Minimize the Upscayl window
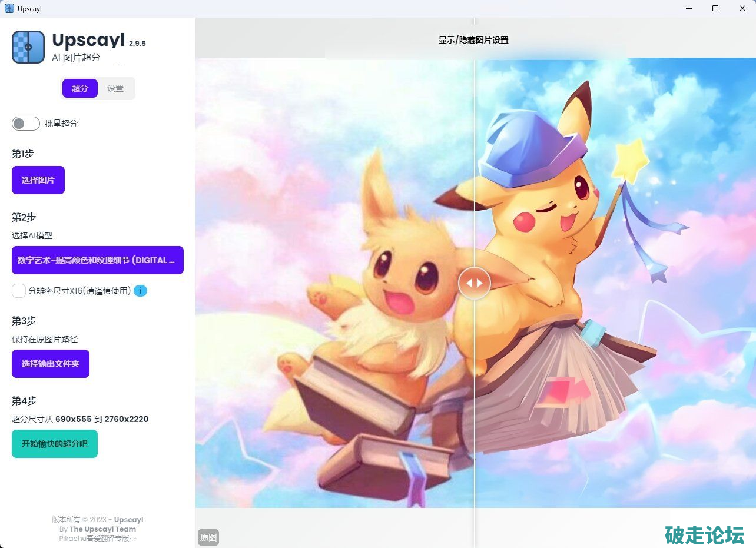This screenshot has height=548, width=756. pos(688,9)
